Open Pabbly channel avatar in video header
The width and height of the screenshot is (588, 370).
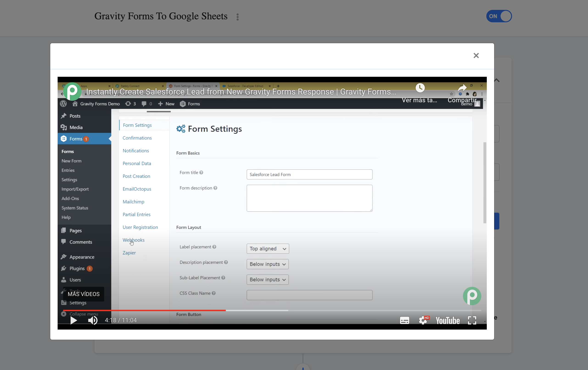(72, 91)
